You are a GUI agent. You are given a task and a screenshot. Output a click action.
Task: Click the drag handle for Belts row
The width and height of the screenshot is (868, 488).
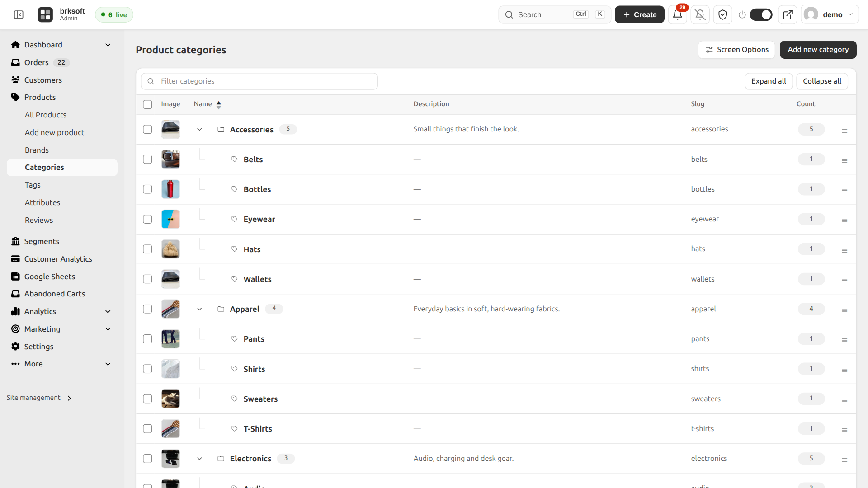click(x=844, y=161)
